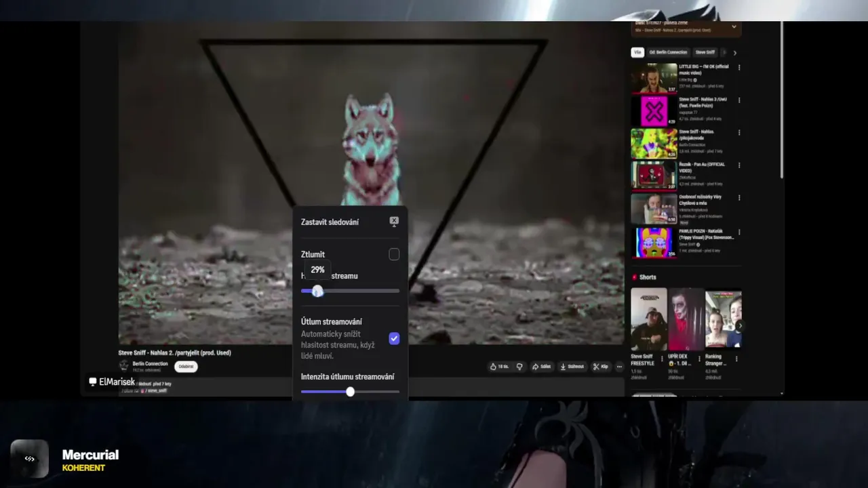The width and height of the screenshot is (868, 488).
Task: Click the Shorts section heading text
Action: [x=648, y=277]
